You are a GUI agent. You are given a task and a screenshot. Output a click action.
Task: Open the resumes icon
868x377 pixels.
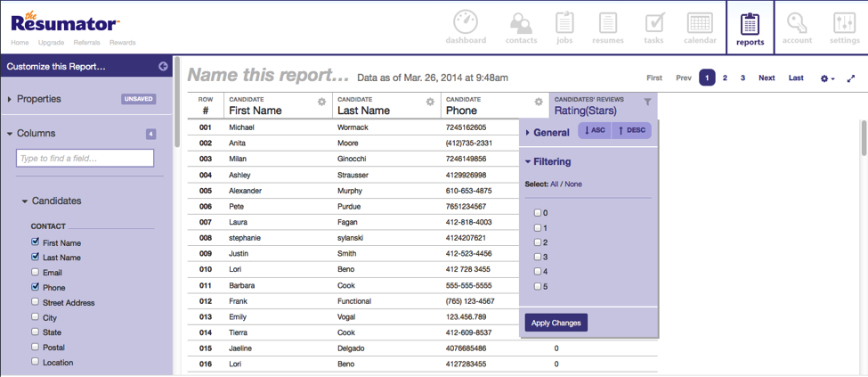click(x=607, y=22)
